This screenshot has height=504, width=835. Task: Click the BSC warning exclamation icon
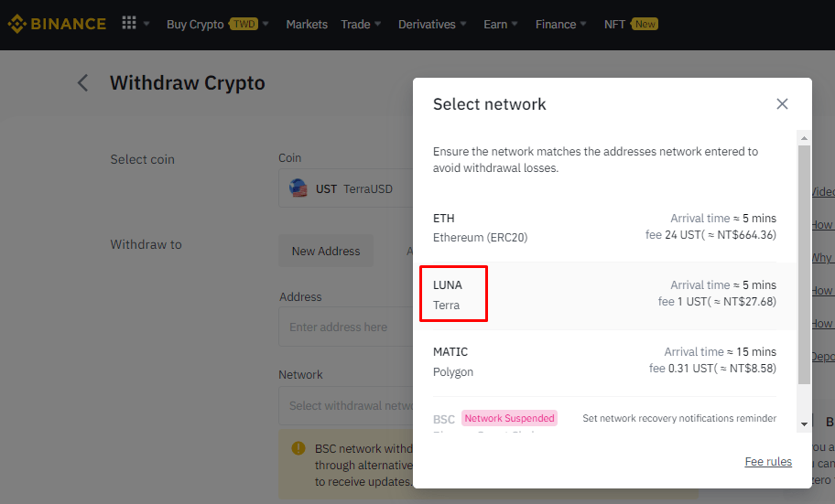(298, 448)
